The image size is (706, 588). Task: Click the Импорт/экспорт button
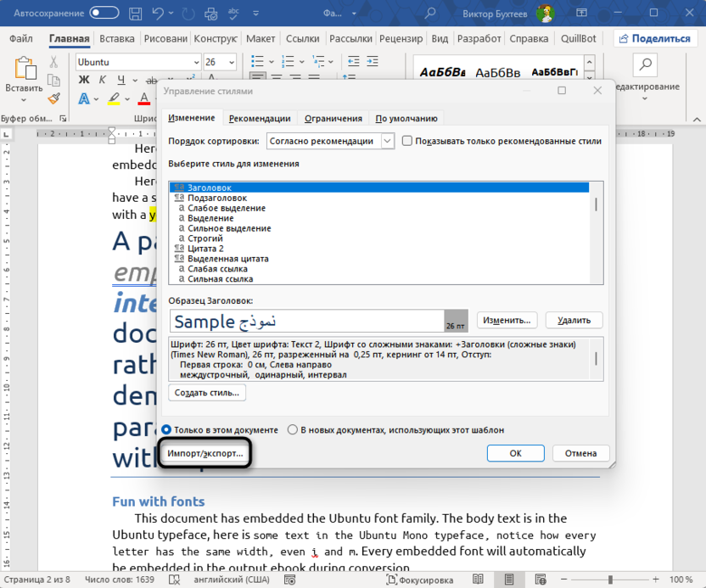pos(205,454)
